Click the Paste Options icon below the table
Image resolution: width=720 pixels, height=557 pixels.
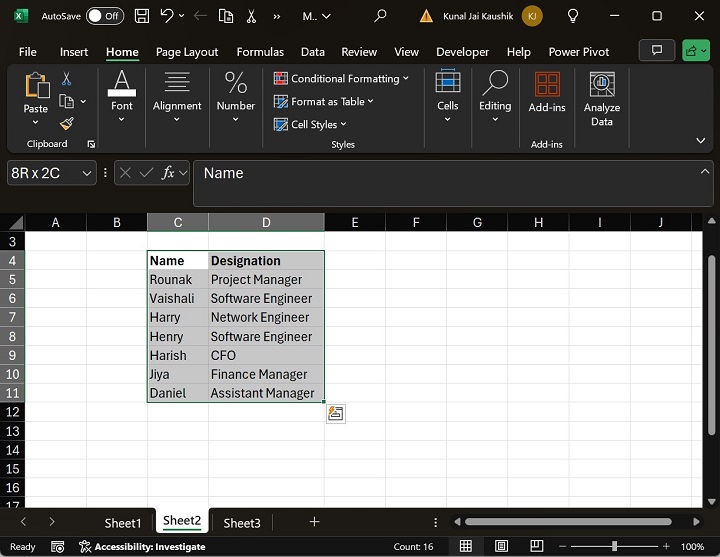pos(336,414)
